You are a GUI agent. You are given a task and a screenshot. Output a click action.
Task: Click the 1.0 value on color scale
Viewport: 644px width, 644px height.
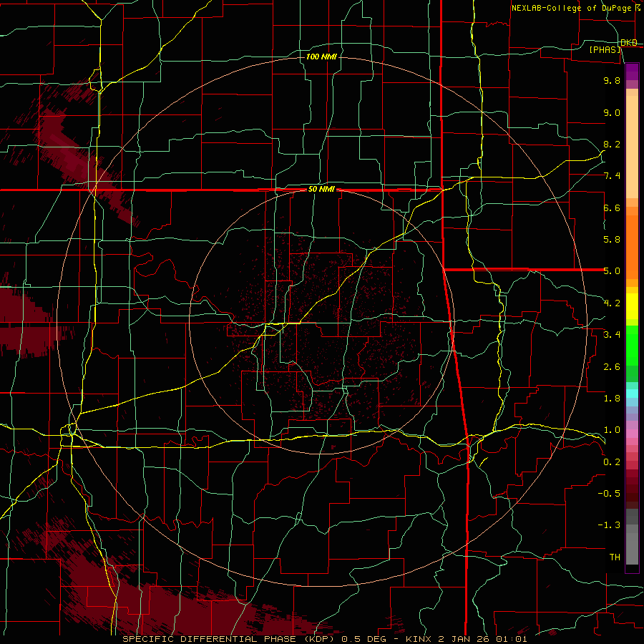point(612,430)
